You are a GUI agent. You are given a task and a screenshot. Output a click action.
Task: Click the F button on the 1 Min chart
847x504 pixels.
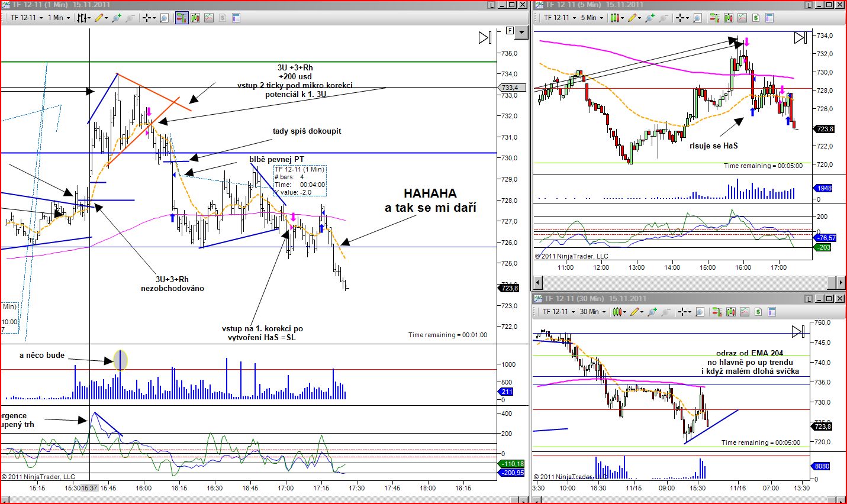510,30
